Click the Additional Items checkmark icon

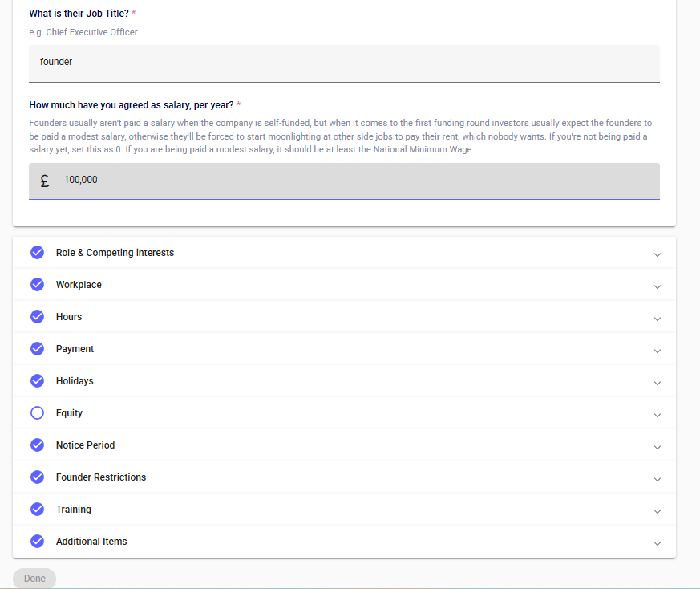37,542
